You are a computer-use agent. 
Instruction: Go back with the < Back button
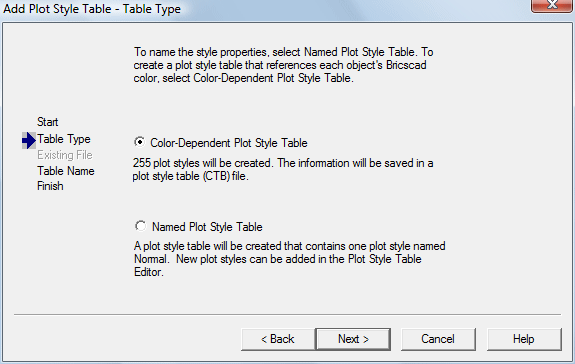pyautogui.click(x=278, y=339)
